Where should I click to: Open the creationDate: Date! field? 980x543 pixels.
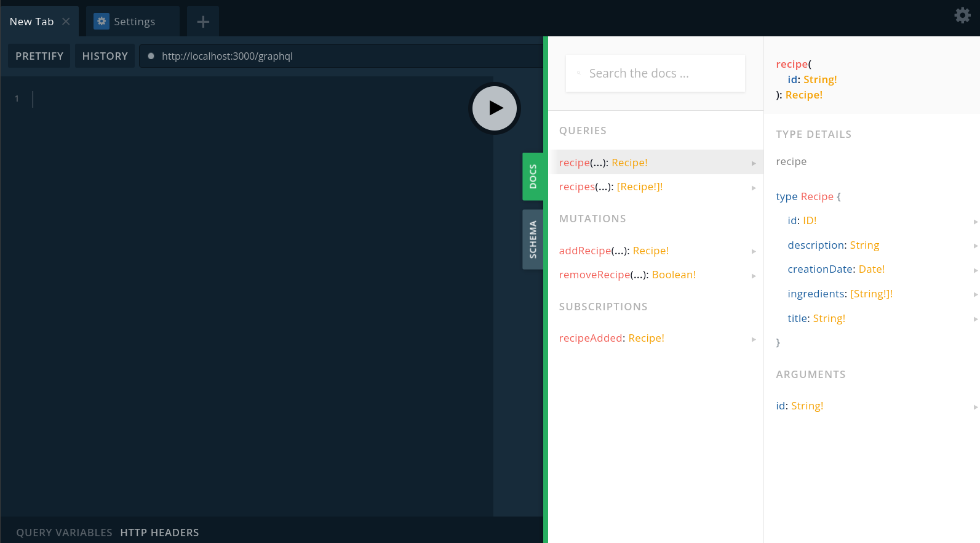click(x=872, y=269)
